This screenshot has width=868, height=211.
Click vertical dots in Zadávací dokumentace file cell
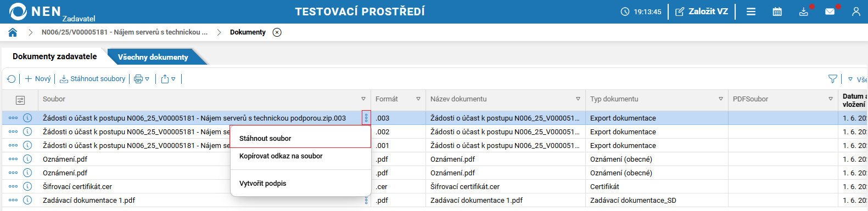[366, 200]
